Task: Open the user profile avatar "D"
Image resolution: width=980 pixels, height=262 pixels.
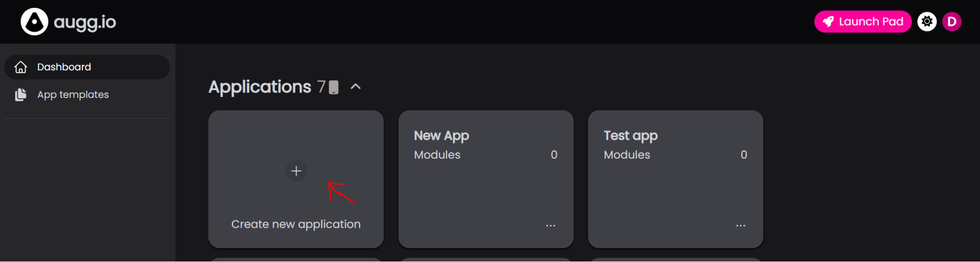Action: 952,22
